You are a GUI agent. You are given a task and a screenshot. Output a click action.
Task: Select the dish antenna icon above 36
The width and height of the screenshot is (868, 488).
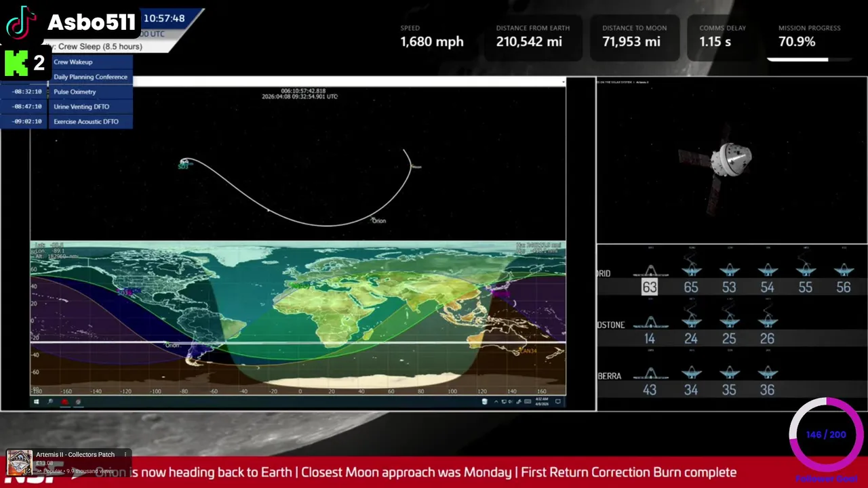point(767,372)
